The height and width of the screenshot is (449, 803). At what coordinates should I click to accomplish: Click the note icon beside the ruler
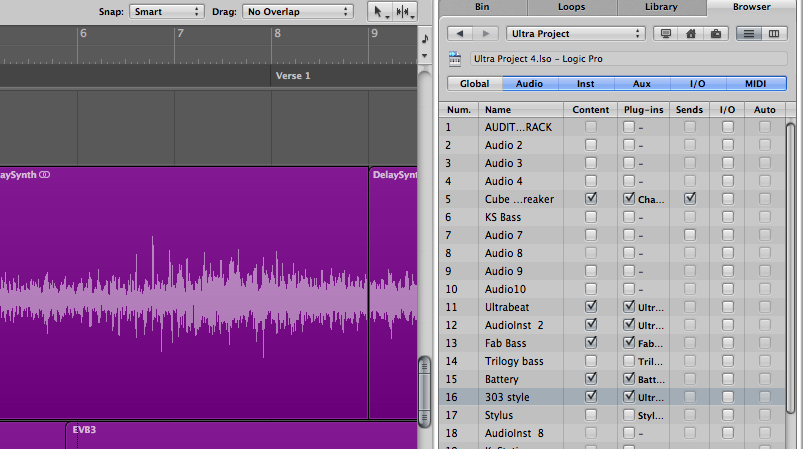pyautogui.click(x=425, y=38)
